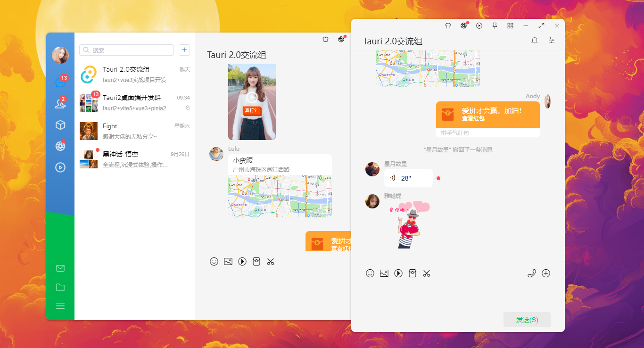This screenshot has height=348, width=644.
Task: Click the video icon in the main window toolbar
Action: click(x=242, y=261)
